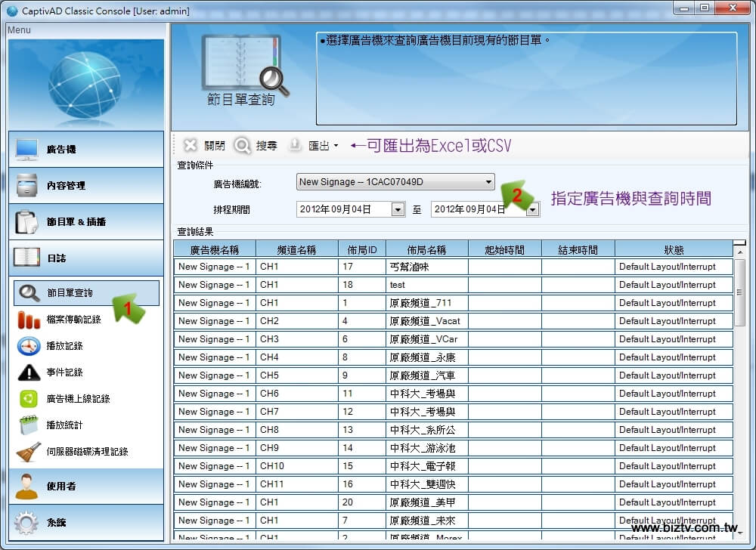This screenshot has width=756, height=550.
Task: Click the 搜尋 magnifier toolbar icon
Action: (243, 146)
